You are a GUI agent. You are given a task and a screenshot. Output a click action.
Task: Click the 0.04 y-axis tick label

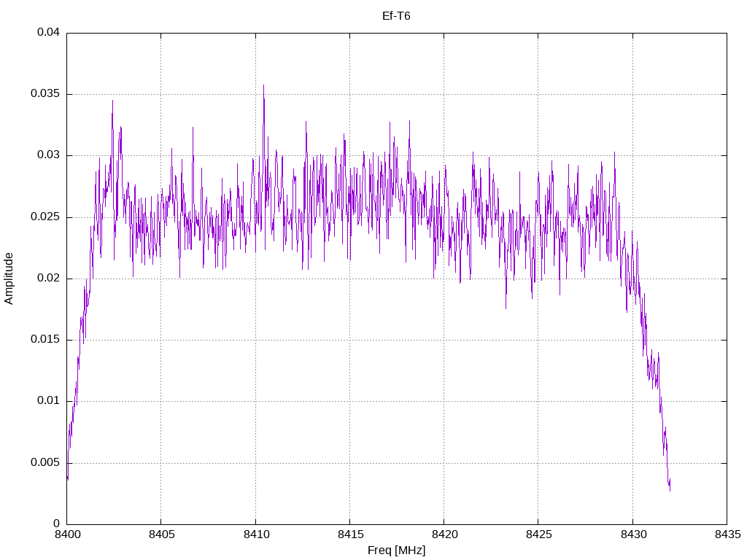(x=49, y=32)
